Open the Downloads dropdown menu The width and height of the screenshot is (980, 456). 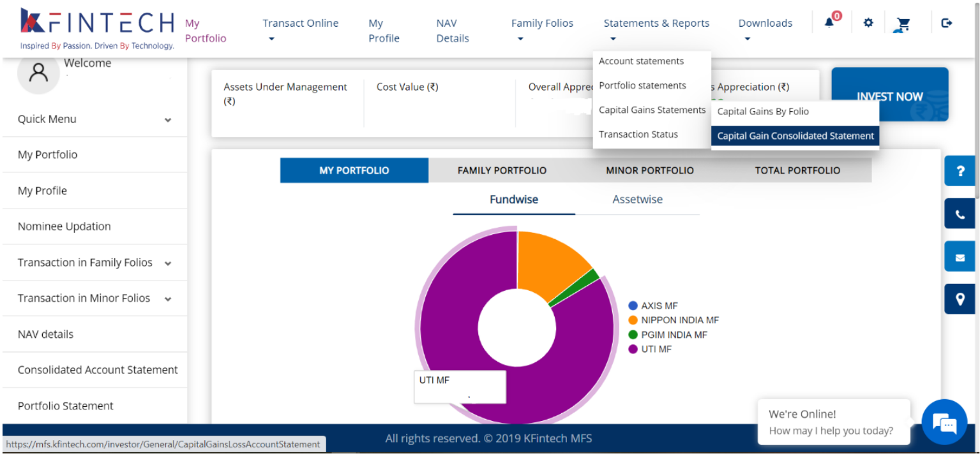[765, 29]
